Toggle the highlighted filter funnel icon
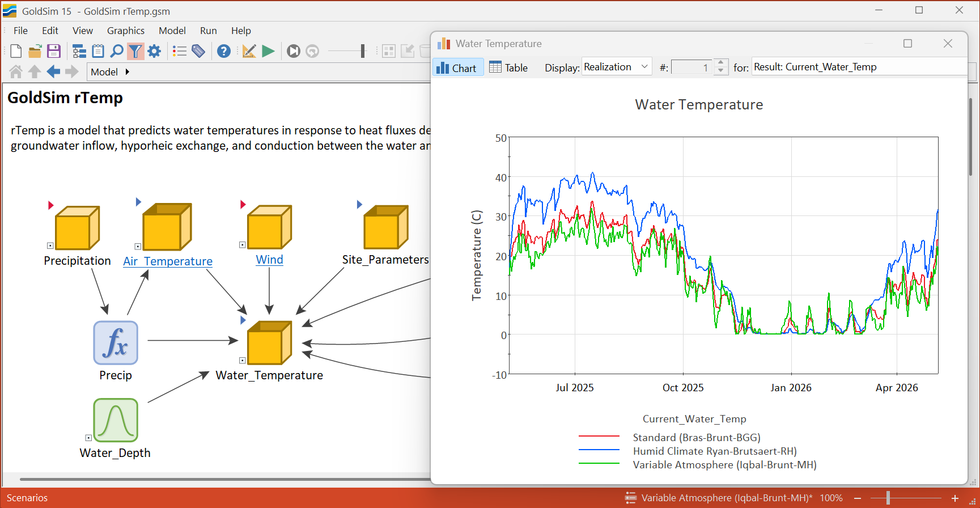Image resolution: width=980 pixels, height=508 pixels. click(x=135, y=51)
